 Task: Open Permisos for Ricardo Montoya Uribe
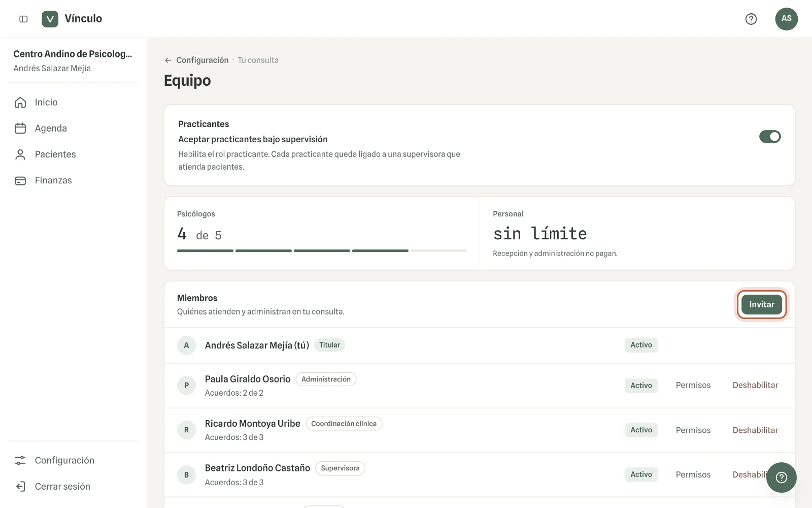[x=693, y=430]
